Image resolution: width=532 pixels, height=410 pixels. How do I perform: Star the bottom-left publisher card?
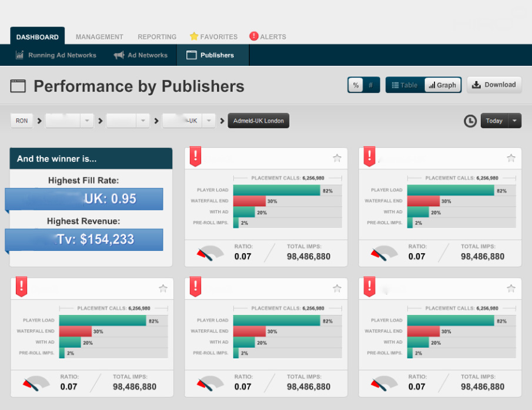(163, 288)
